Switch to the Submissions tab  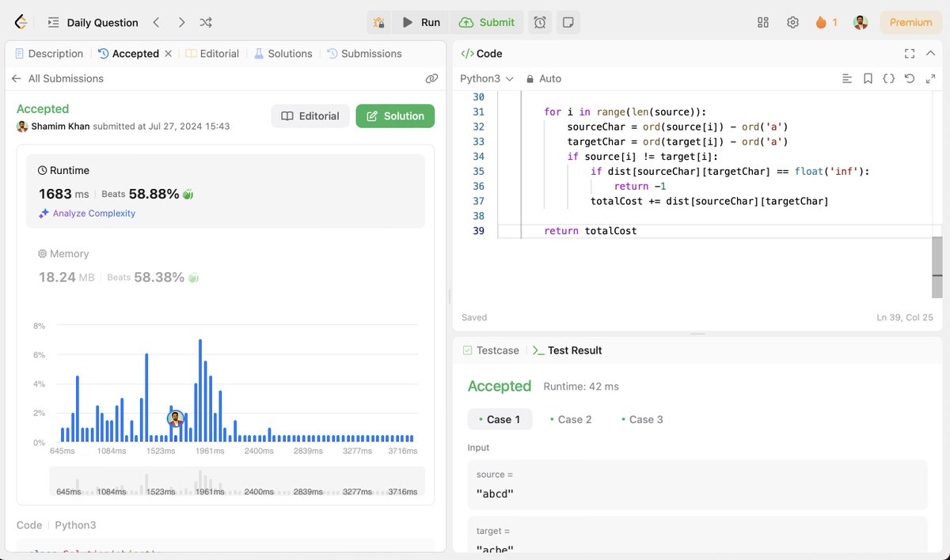tap(364, 54)
